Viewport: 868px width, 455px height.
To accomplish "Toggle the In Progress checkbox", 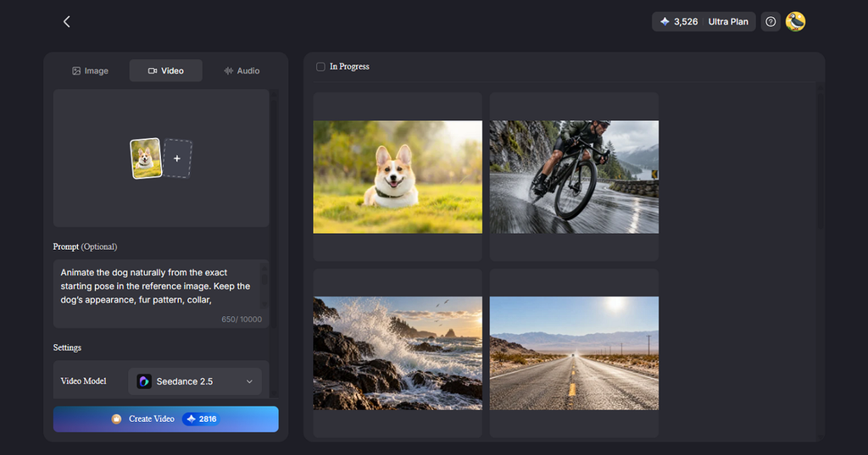I will point(320,67).
